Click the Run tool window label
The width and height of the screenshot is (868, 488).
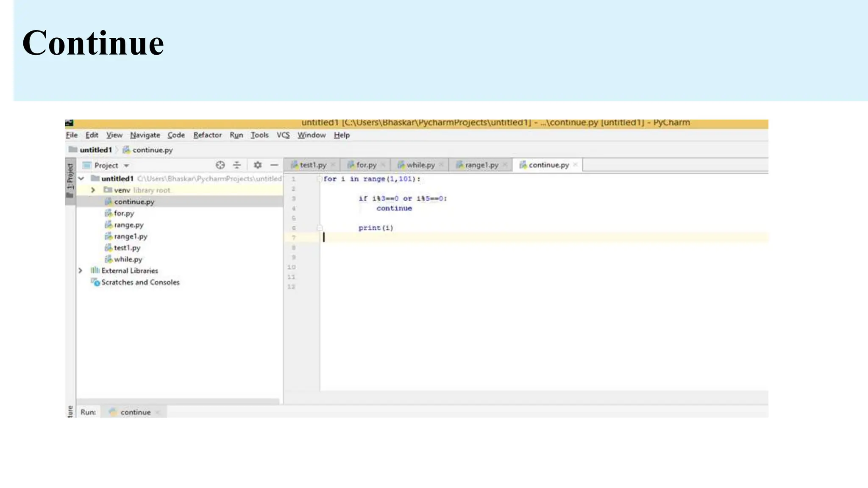(x=88, y=413)
